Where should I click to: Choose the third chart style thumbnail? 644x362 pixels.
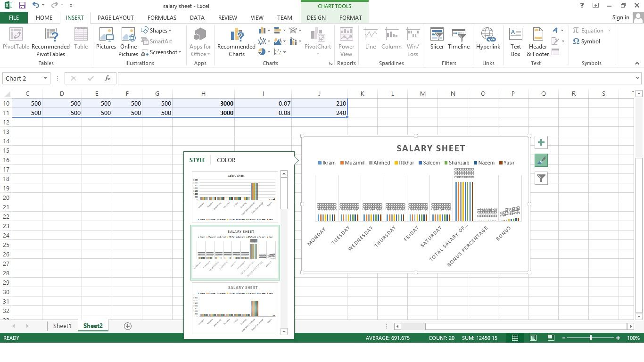[x=235, y=308]
